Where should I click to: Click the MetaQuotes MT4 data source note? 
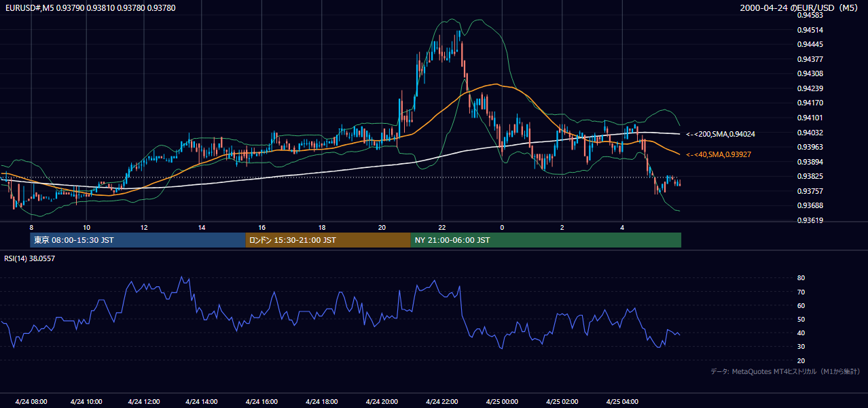click(785, 372)
